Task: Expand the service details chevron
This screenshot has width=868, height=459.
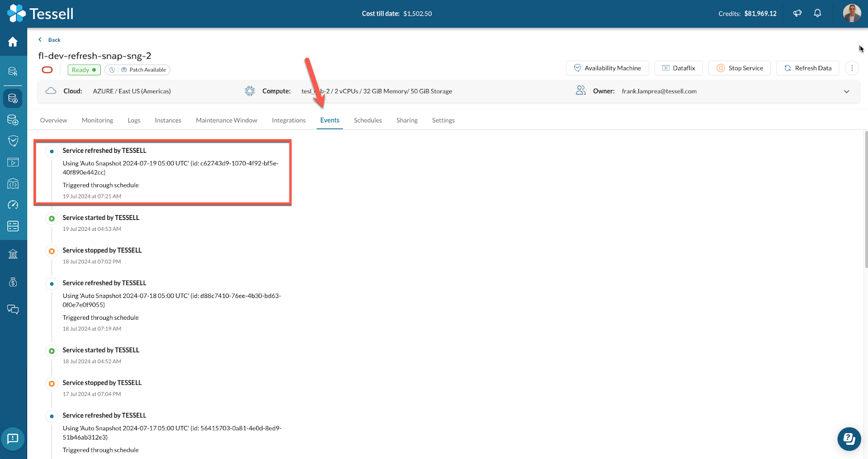Action: click(846, 92)
